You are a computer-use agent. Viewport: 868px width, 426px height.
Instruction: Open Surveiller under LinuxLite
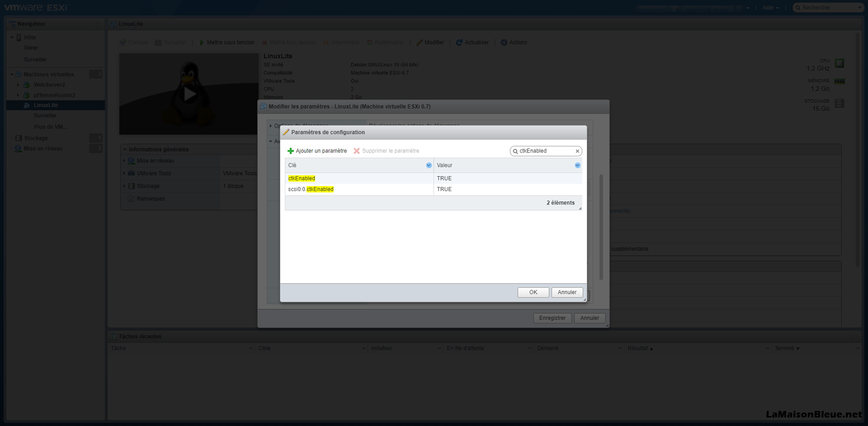pyautogui.click(x=45, y=116)
